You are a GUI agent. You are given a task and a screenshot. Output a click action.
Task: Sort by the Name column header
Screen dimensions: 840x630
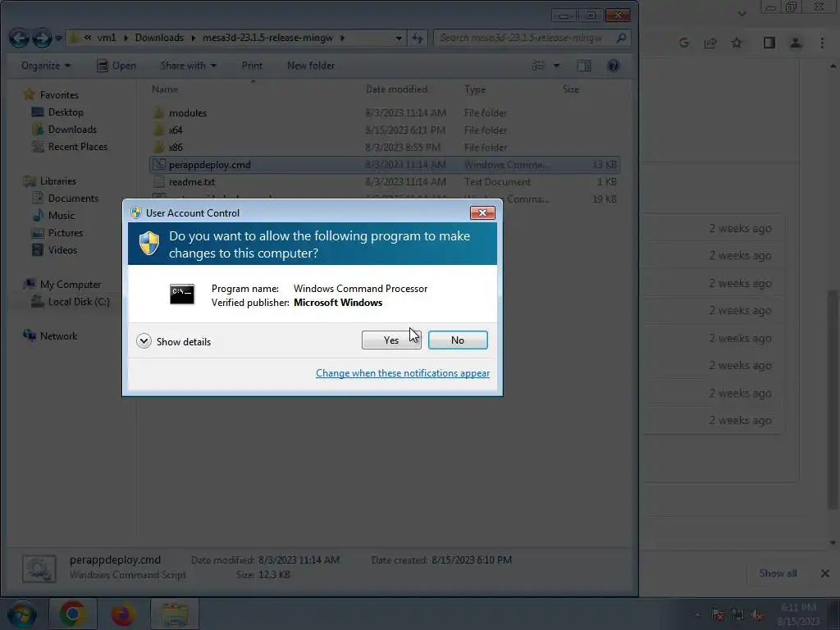[164, 89]
